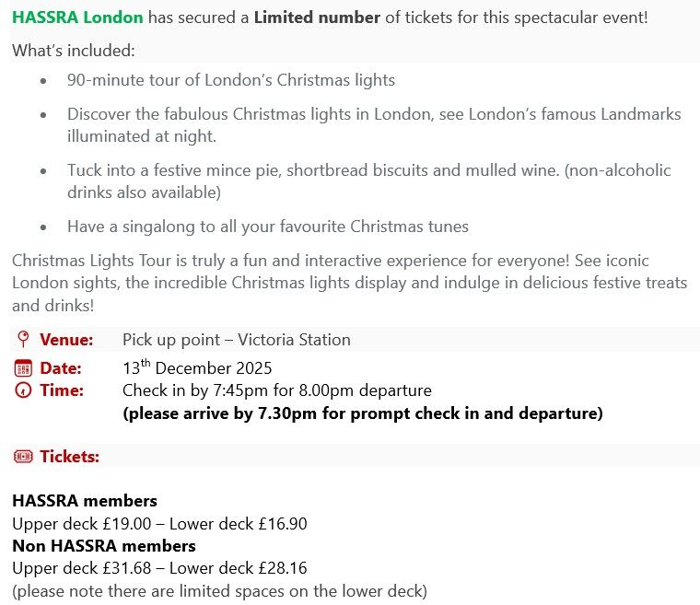Select the red Time label
The width and height of the screenshot is (700, 605).
[62, 390]
